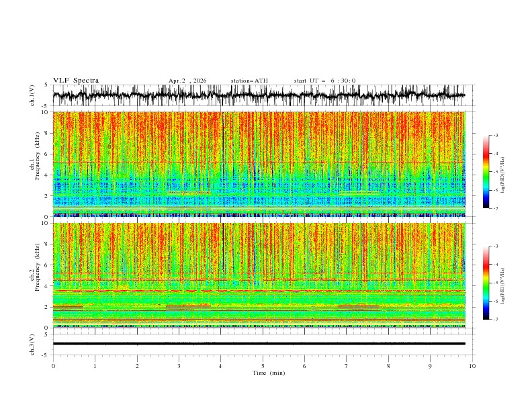Select the date label "Apr.2 , 2026"
532x411 pixels.
click(x=187, y=81)
